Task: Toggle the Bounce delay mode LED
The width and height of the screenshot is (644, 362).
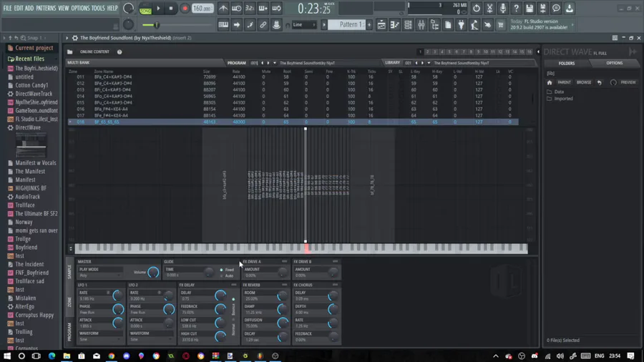Action: pyautogui.click(x=234, y=300)
